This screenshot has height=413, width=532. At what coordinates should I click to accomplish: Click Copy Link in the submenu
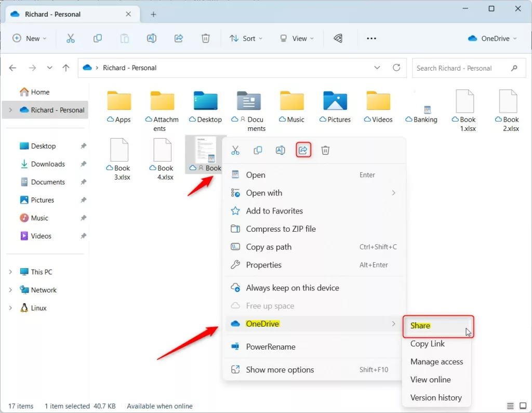click(x=436, y=344)
